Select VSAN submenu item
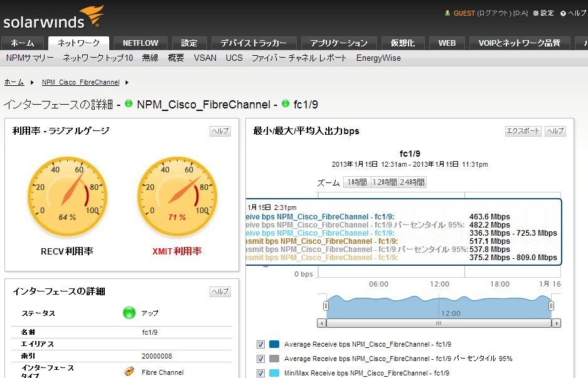Viewport: 588px width, 378px height. tap(205, 58)
